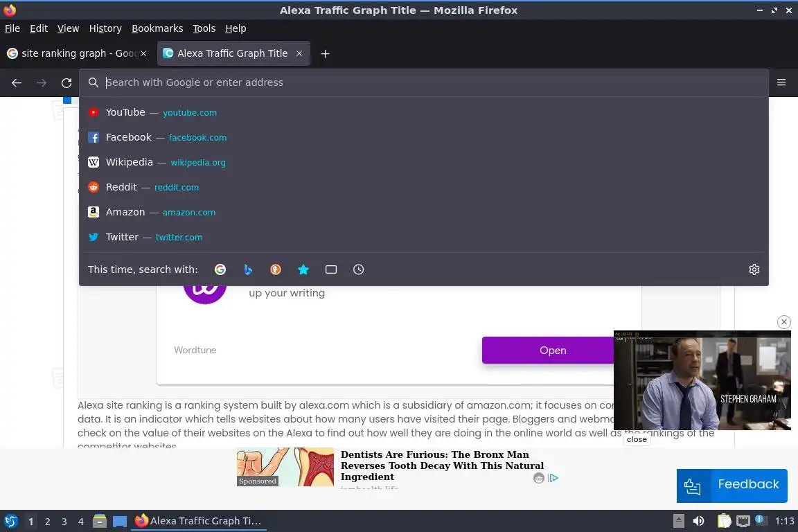Viewport: 798px width, 532px height.
Task: Open search settings gear icon
Action: pos(754,269)
